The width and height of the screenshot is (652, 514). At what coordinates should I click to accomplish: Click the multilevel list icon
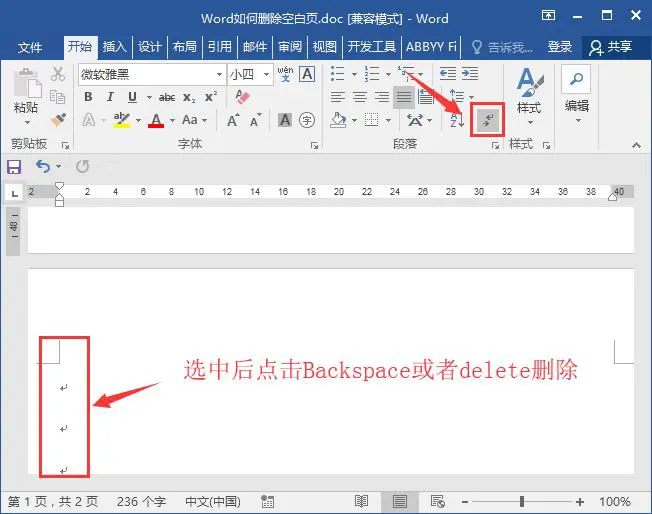[x=406, y=74]
